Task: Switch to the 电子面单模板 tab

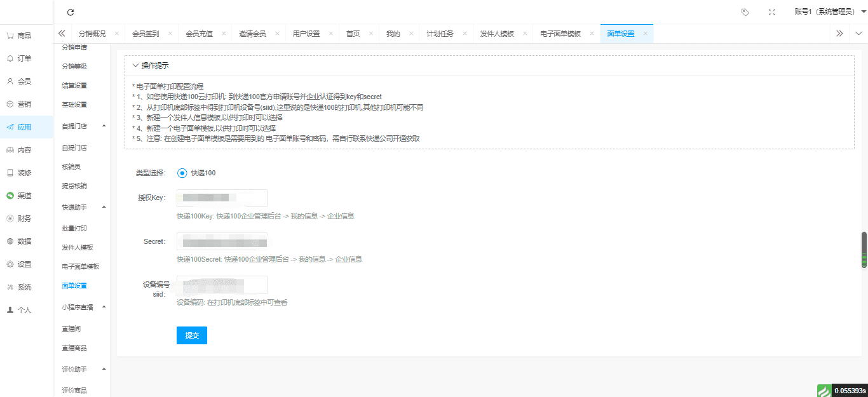Action: pos(560,34)
